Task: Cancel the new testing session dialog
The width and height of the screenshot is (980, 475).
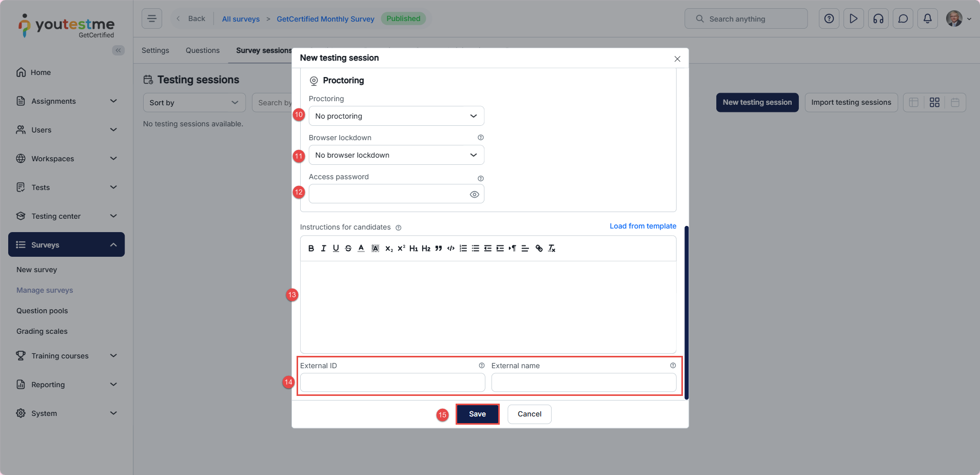Action: 530,414
